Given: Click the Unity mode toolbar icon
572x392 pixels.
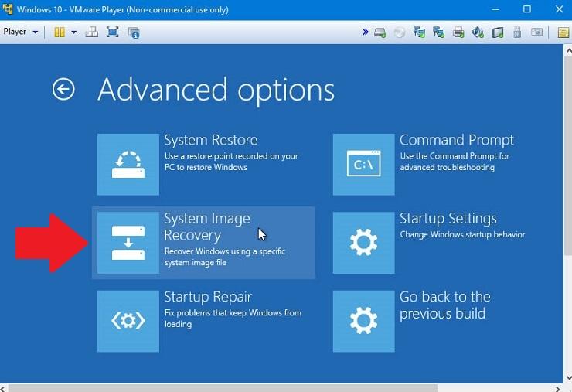Looking at the screenshot, I should coord(134,32).
